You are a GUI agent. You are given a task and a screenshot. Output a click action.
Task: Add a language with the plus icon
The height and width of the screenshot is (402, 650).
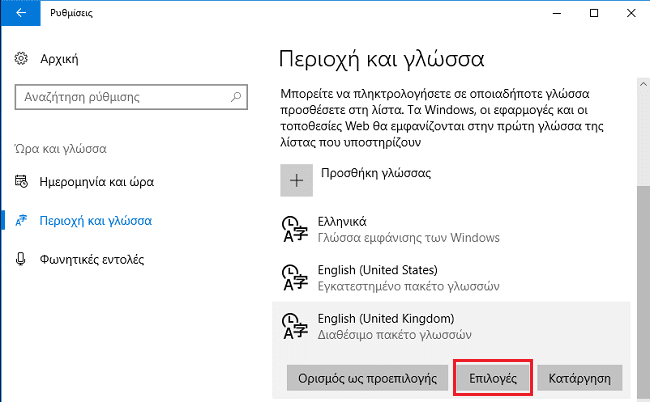coord(296,180)
